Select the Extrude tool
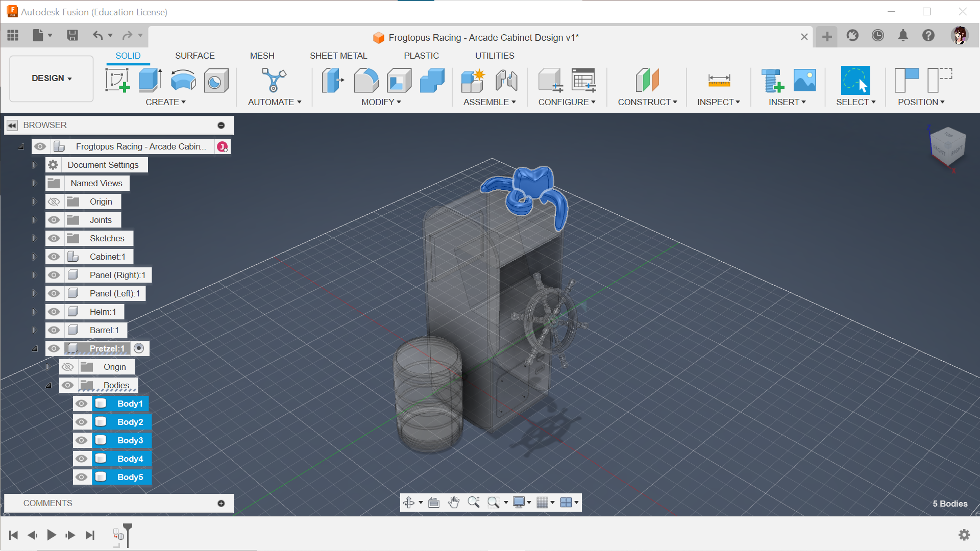This screenshot has height=551, width=980. (150, 80)
